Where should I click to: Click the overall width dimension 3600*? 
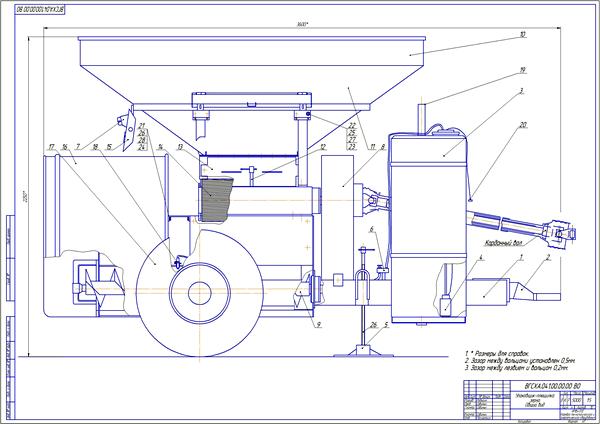302,24
